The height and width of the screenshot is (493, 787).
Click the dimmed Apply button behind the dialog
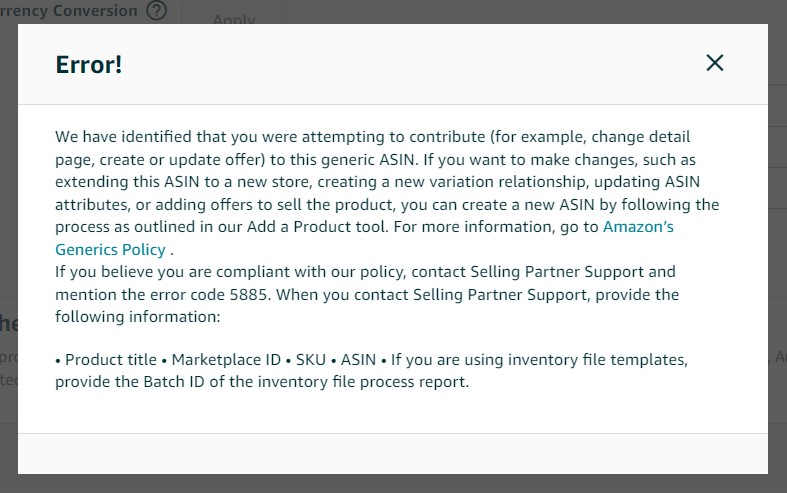tap(234, 19)
